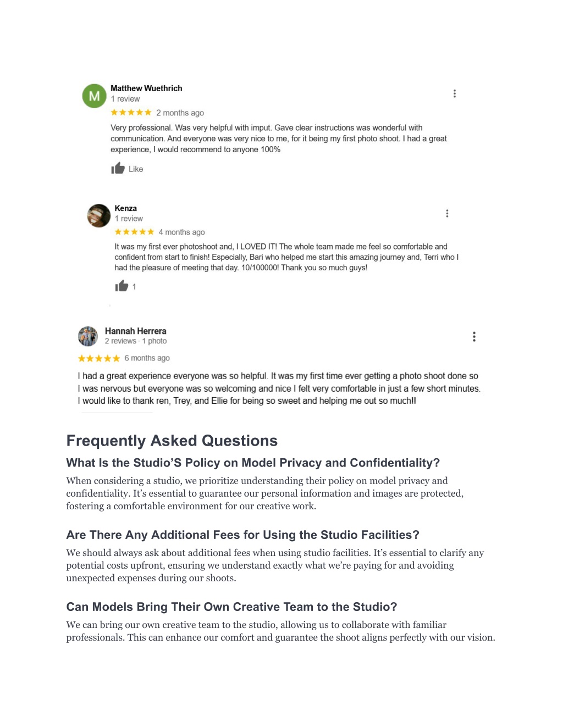The height and width of the screenshot is (728, 563).
Task: Click the Model Privacy and Confidentiality question heading
Action: (x=253, y=463)
